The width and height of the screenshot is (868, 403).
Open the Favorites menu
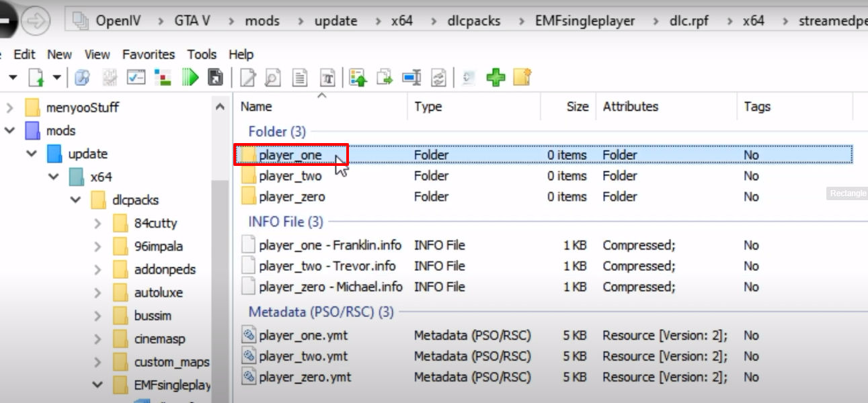[149, 54]
